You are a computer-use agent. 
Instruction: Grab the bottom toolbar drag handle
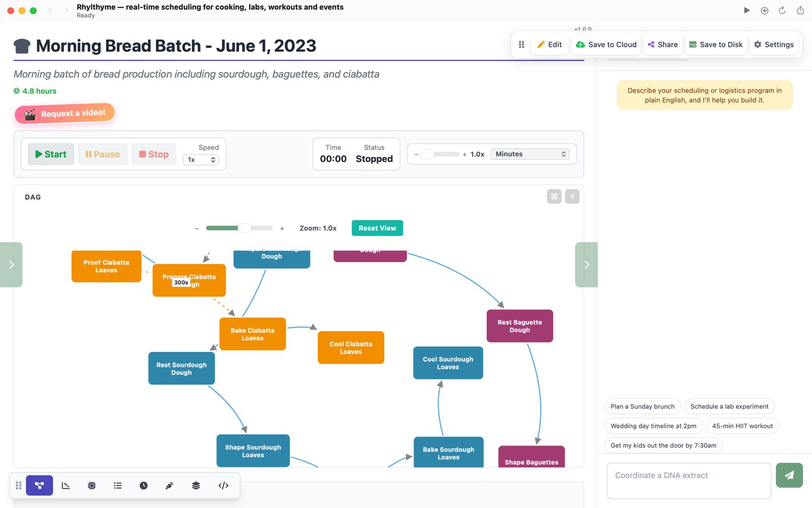tap(19, 486)
